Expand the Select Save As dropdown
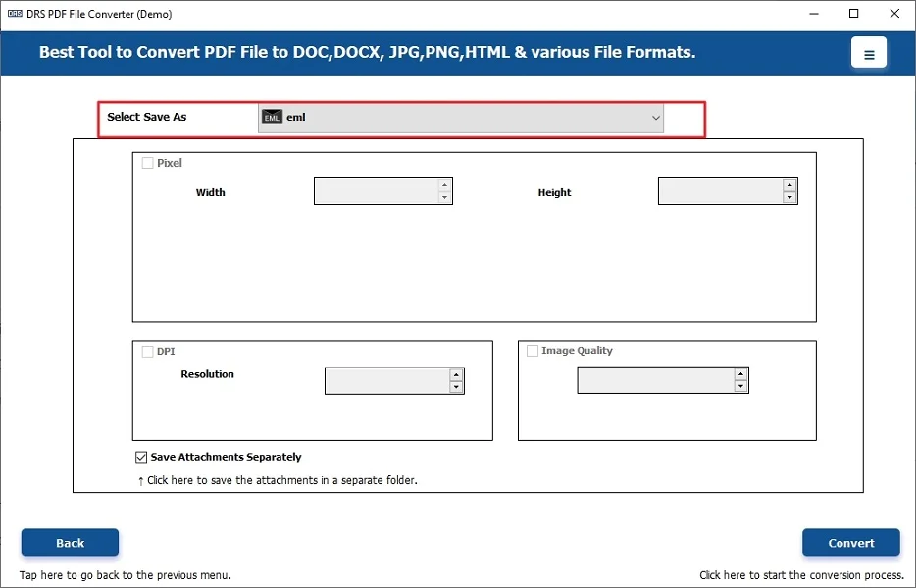The height and width of the screenshot is (588, 916). tap(656, 118)
